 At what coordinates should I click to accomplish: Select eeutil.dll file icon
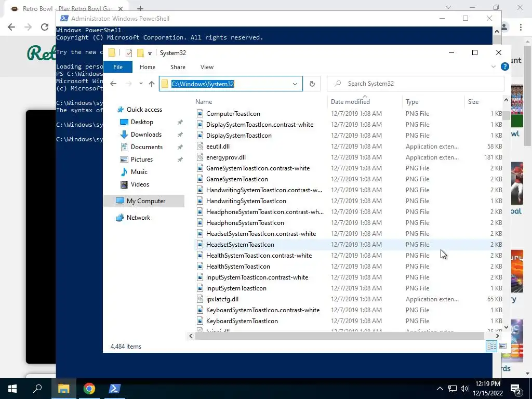pyautogui.click(x=200, y=146)
